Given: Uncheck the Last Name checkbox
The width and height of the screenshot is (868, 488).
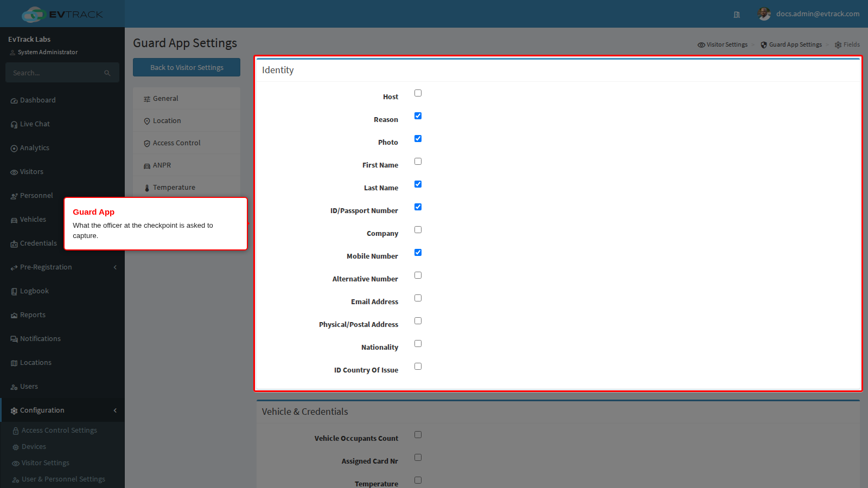Looking at the screenshot, I should click(418, 184).
